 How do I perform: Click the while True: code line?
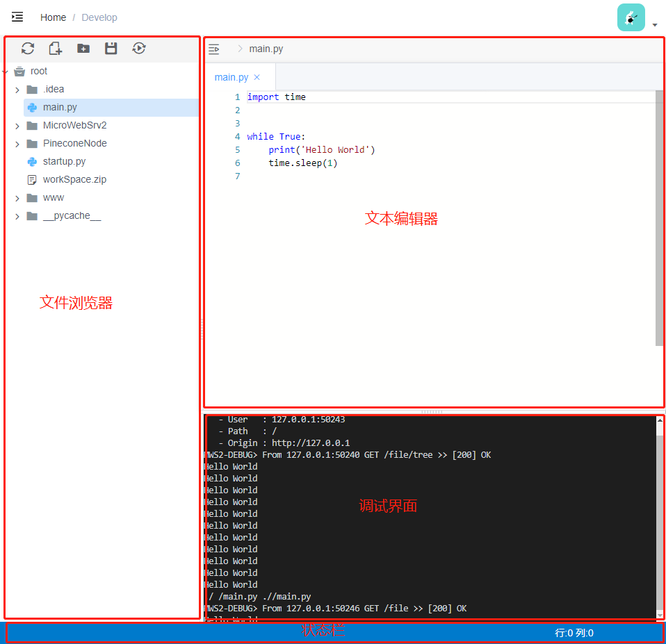276,136
